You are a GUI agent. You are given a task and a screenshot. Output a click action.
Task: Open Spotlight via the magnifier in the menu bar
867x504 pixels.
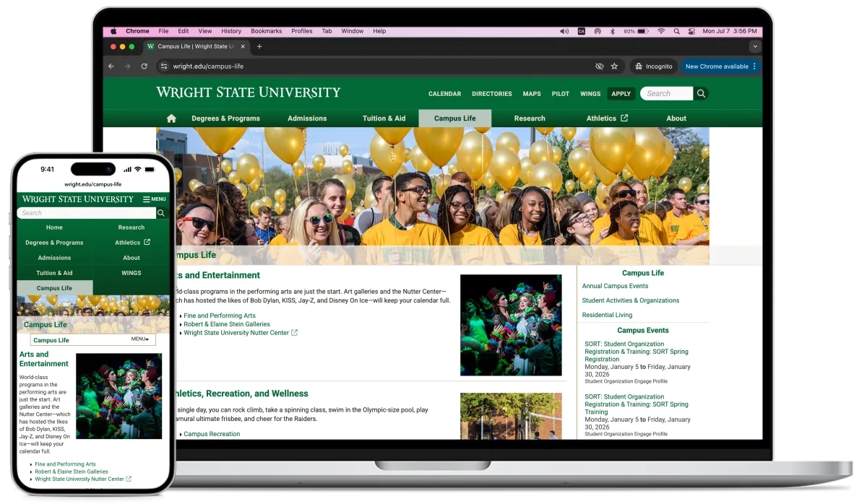[x=677, y=31]
